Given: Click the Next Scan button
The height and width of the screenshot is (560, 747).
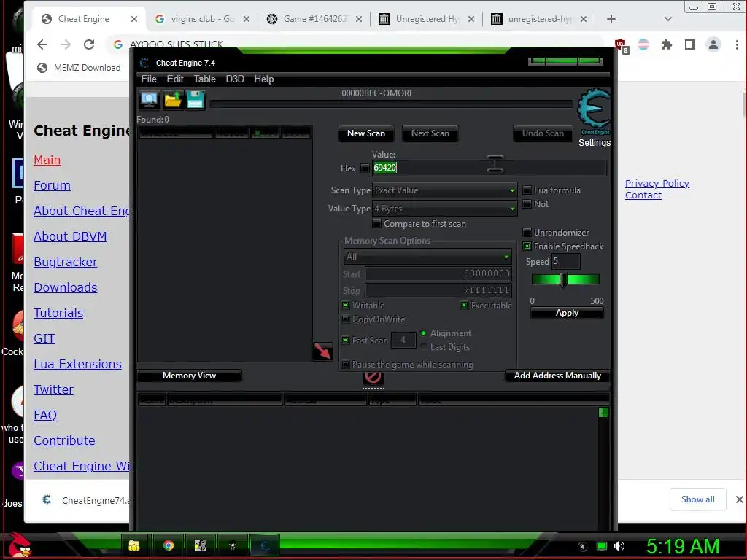Looking at the screenshot, I should [x=430, y=133].
